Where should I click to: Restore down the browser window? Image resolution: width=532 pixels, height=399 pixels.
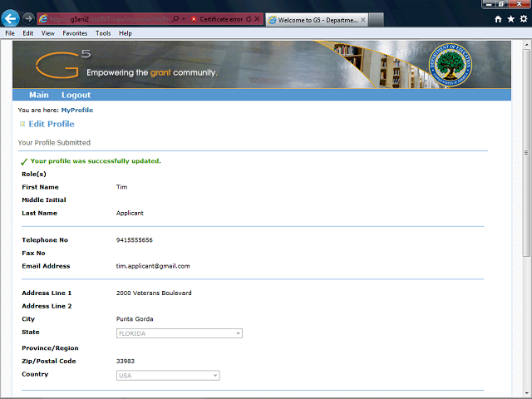(500, 4)
